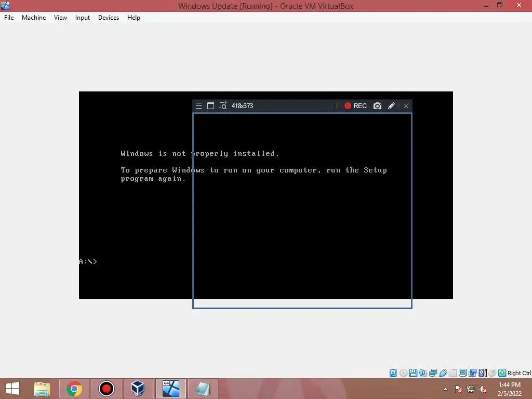This screenshot has width=532, height=399.
Task: Click the green keyboard capture arrow icon
Action: pyautogui.click(x=502, y=373)
